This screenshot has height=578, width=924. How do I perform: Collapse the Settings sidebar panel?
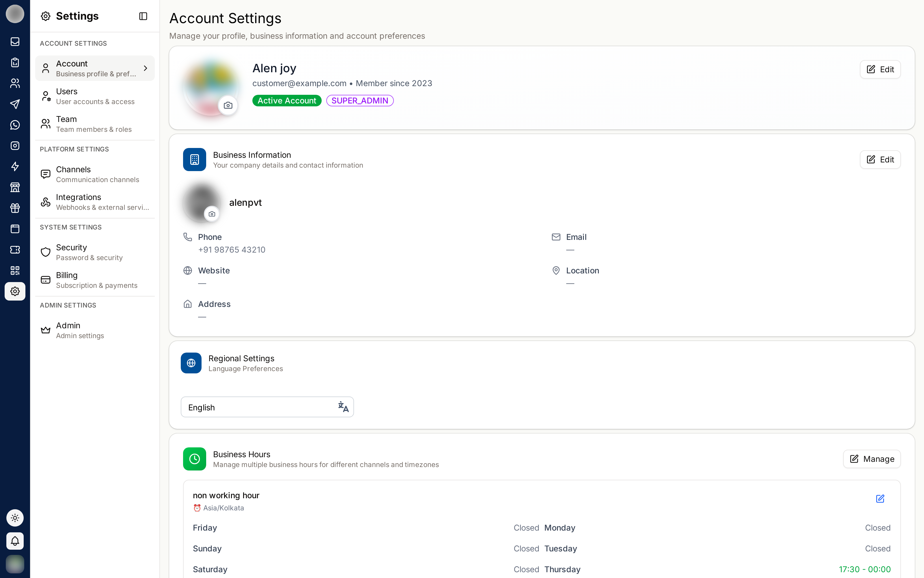143,16
